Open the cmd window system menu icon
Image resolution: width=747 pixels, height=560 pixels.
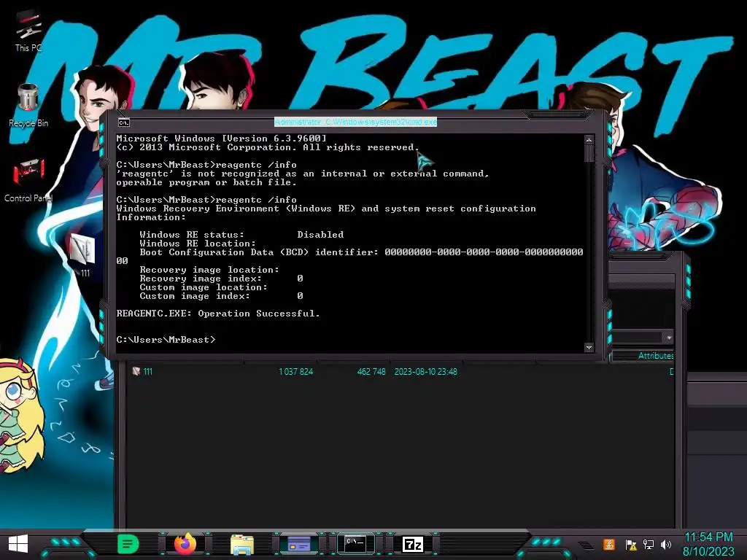point(124,122)
